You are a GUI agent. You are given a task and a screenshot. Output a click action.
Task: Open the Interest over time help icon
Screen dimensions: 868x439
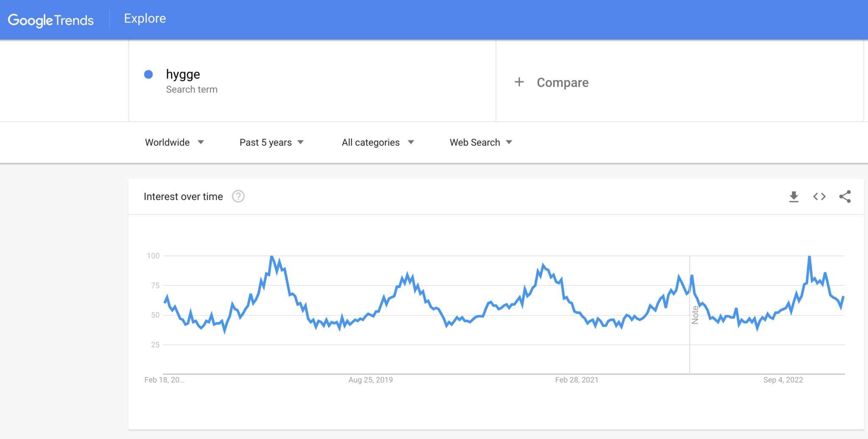pos(238,197)
